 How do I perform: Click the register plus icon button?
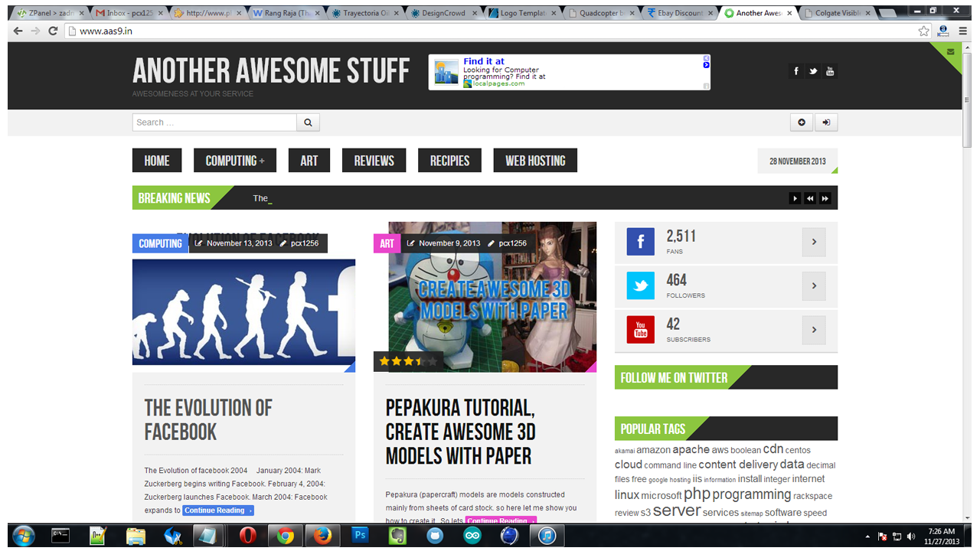802,122
